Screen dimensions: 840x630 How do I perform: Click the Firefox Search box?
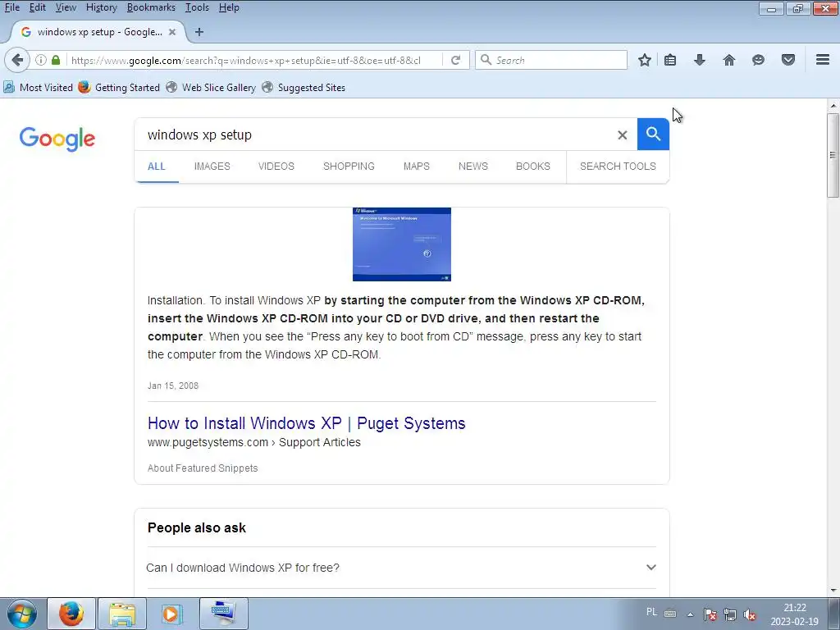pos(550,60)
